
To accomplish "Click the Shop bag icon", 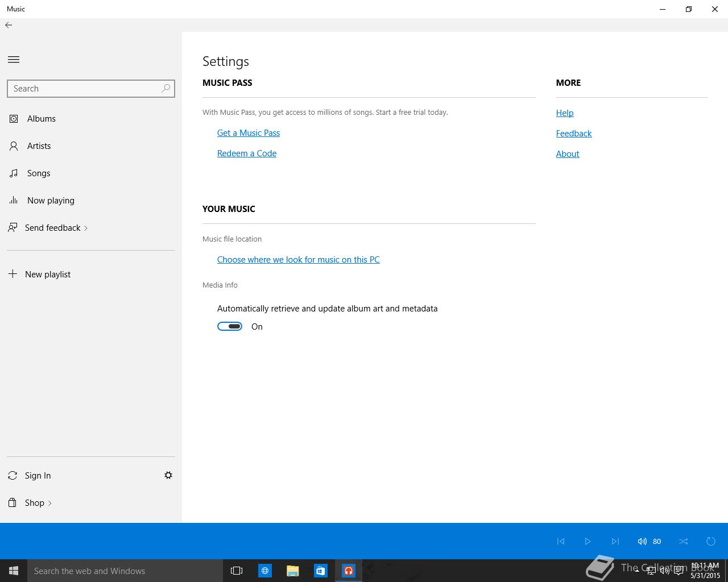I will (13, 503).
